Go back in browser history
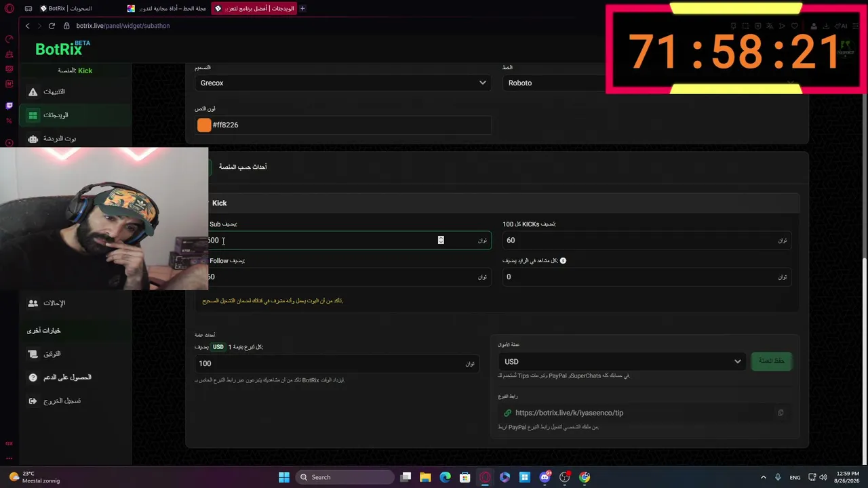 pyautogui.click(x=27, y=26)
